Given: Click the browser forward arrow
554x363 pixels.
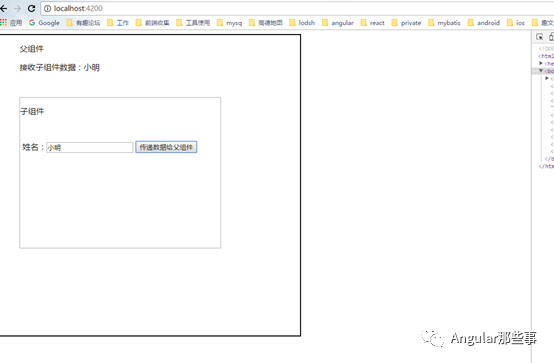Looking at the screenshot, I should (17, 8).
